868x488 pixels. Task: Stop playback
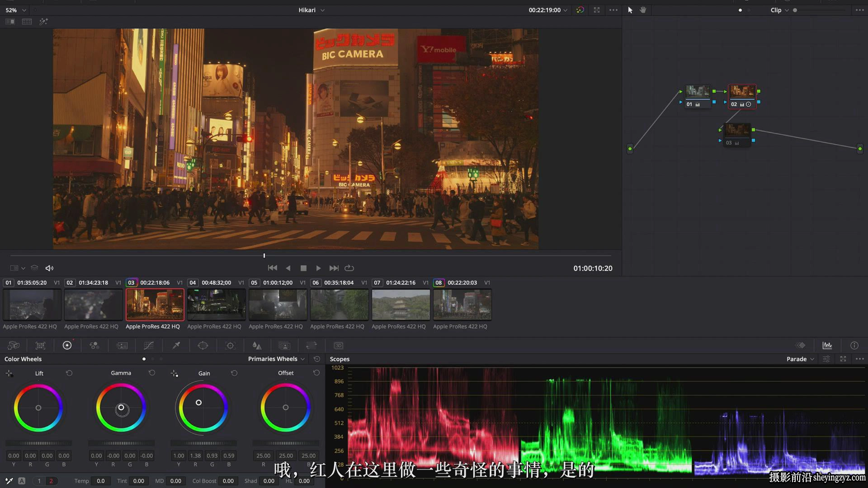[x=303, y=268]
